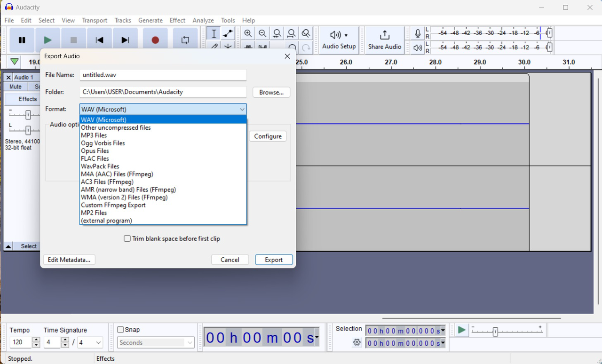Viewport: 602px width, 364px height.
Task: Open Audio Setup
Action: (x=338, y=40)
